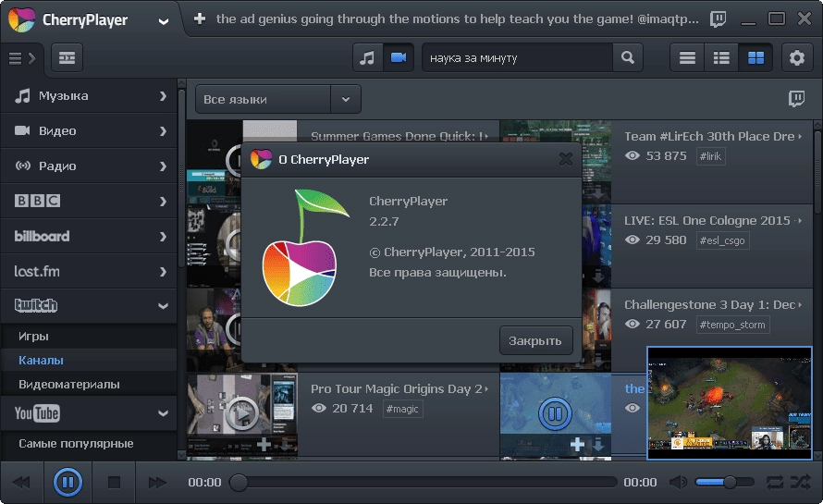Click the 20 714 viewer count eye icon
The image size is (823, 504).
pos(319,409)
